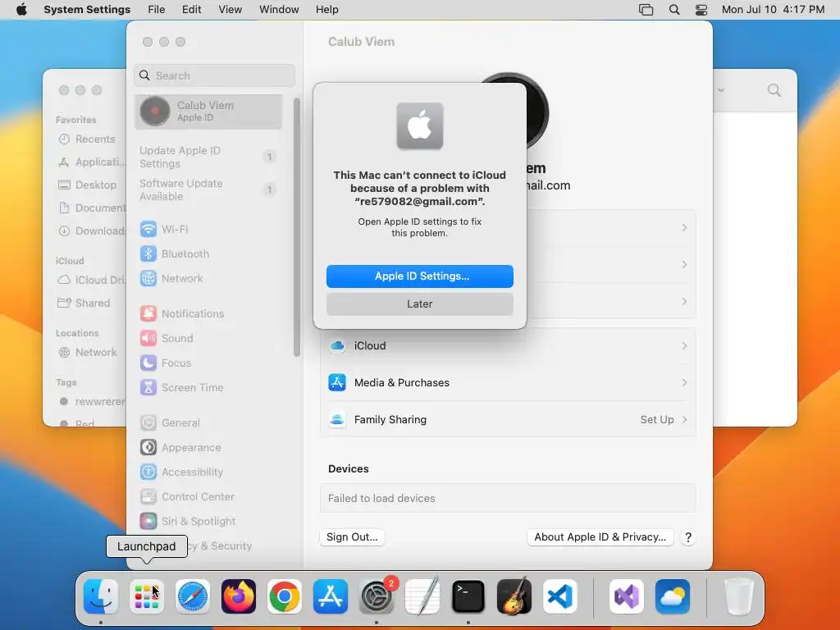Click the question mark help button

(688, 537)
